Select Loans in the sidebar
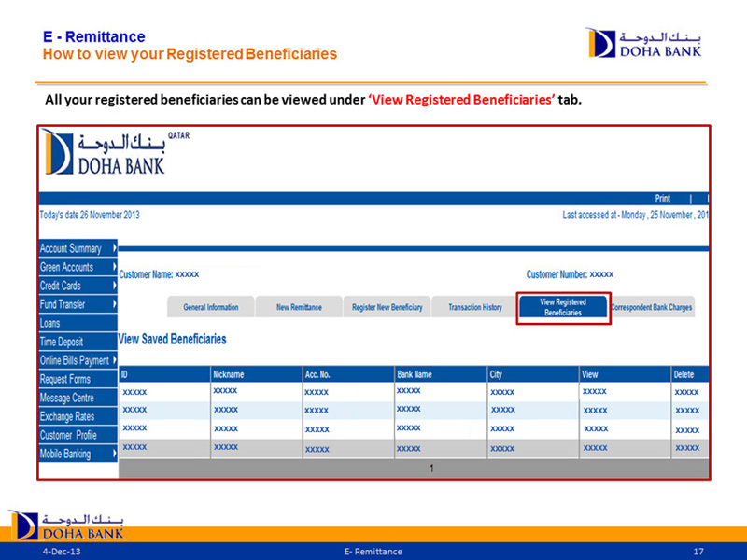This screenshot has height=560, width=747. 50,323
